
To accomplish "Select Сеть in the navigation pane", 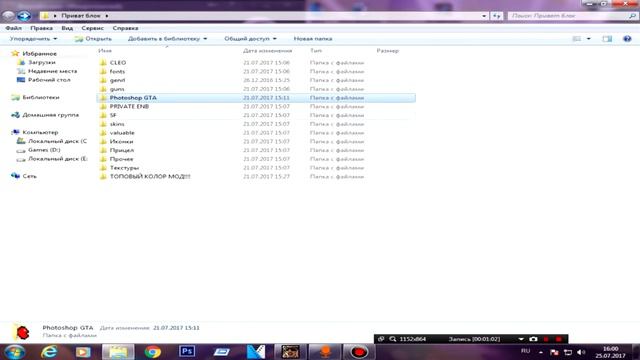I will [x=29, y=176].
